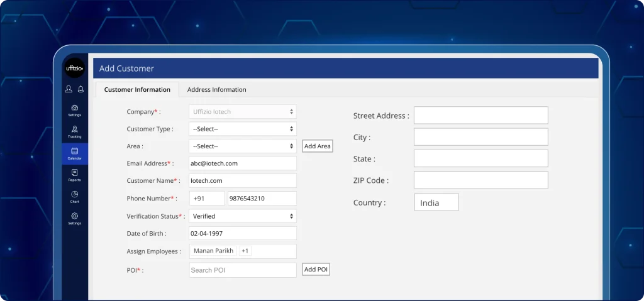Switch to Address Information tab
This screenshot has height=301, width=644.
216,90
